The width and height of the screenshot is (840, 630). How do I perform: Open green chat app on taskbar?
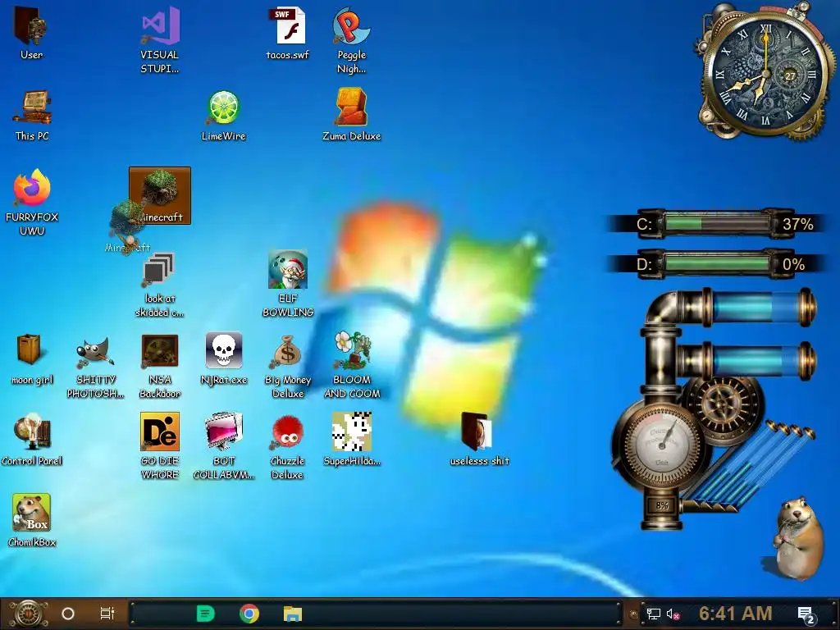coord(205,614)
